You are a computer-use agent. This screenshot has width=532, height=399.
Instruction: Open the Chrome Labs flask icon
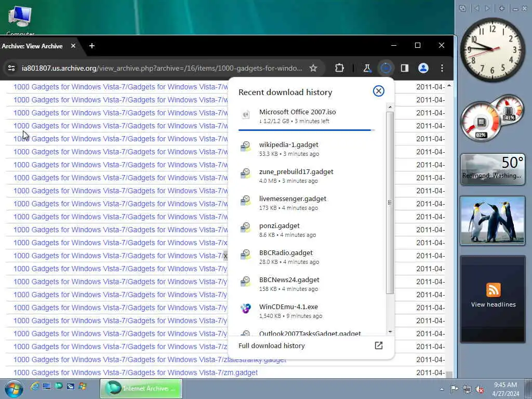367,68
